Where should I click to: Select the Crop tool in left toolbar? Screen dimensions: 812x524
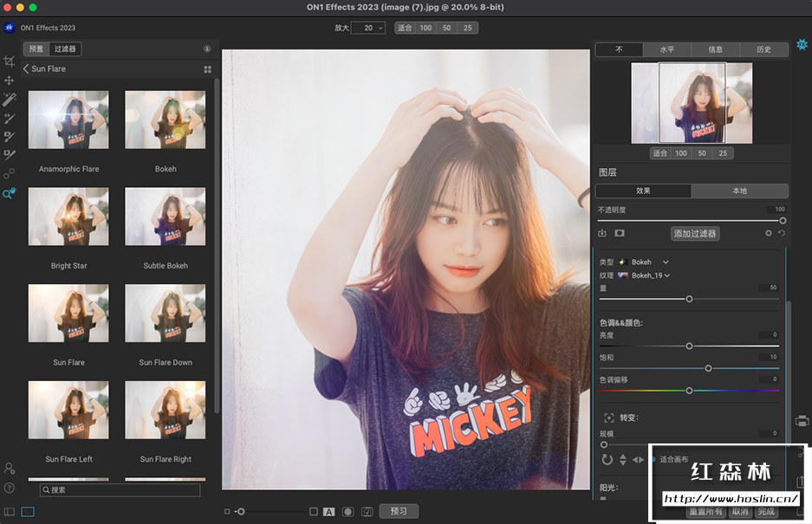tap(9, 61)
